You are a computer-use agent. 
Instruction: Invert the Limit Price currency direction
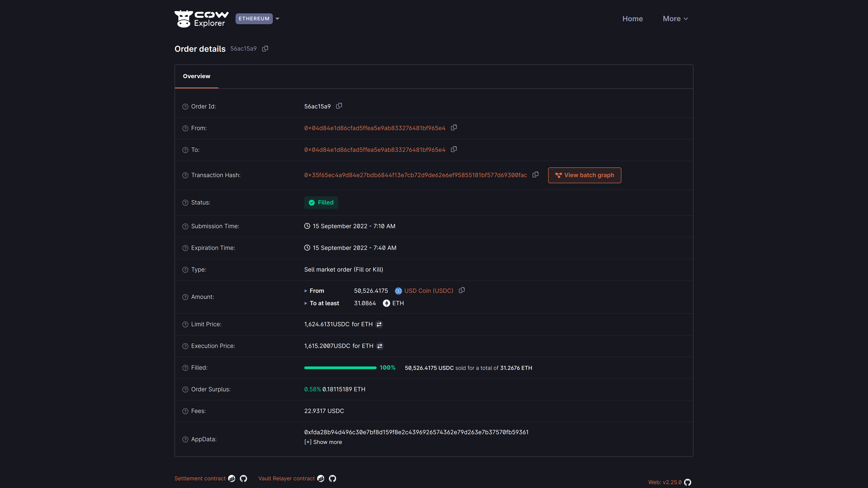tap(380, 324)
